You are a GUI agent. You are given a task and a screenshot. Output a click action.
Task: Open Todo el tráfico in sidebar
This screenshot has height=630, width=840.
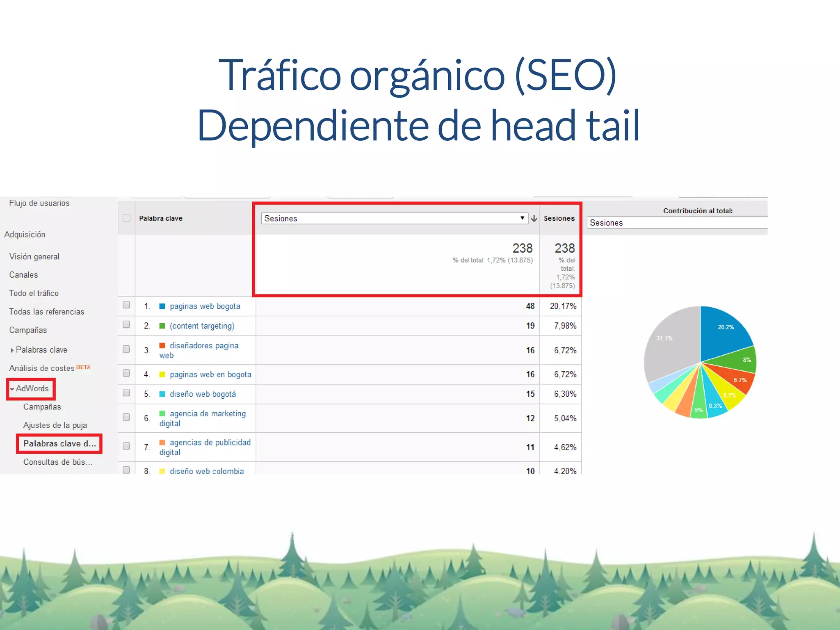point(34,293)
